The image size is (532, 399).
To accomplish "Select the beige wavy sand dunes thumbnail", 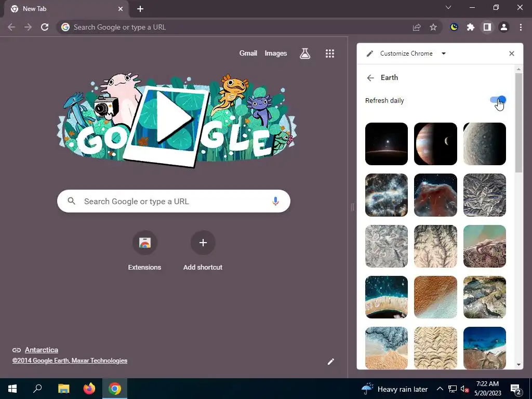I will [x=435, y=348].
